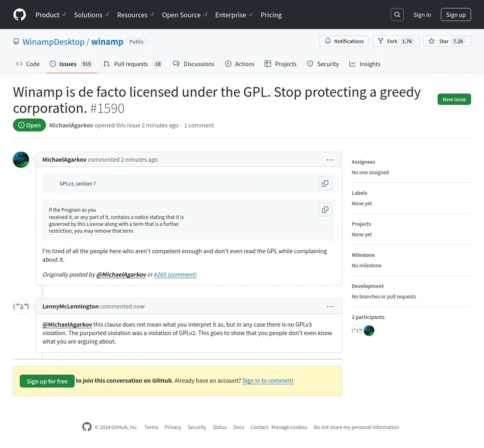Click LennyMcLennington's avatar beside the second comment
This screenshot has height=448, width=484.
(x=21, y=306)
